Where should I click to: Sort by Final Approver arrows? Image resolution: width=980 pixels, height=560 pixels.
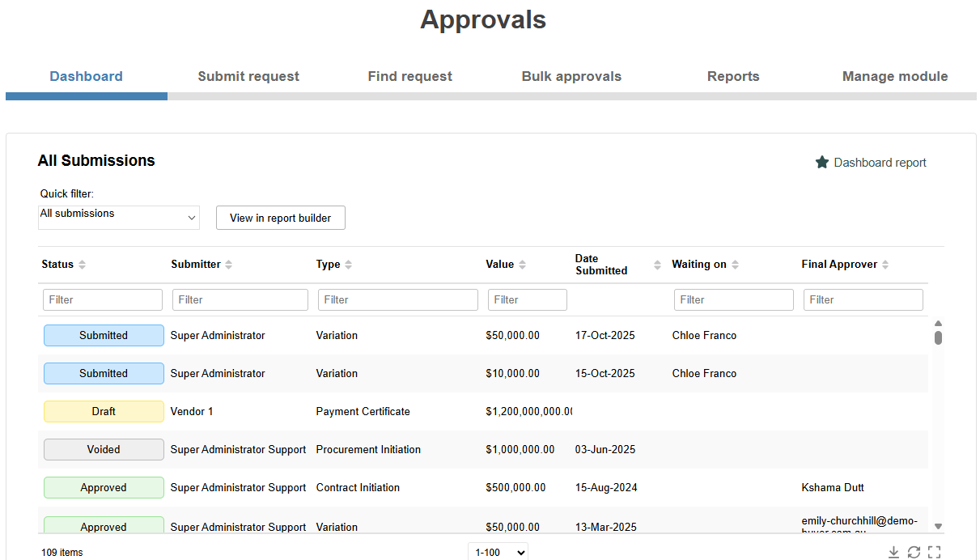[x=885, y=265]
